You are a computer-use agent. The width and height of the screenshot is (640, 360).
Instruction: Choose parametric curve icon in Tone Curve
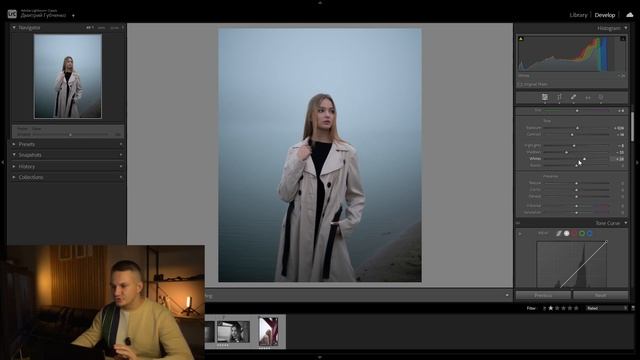tap(559, 233)
